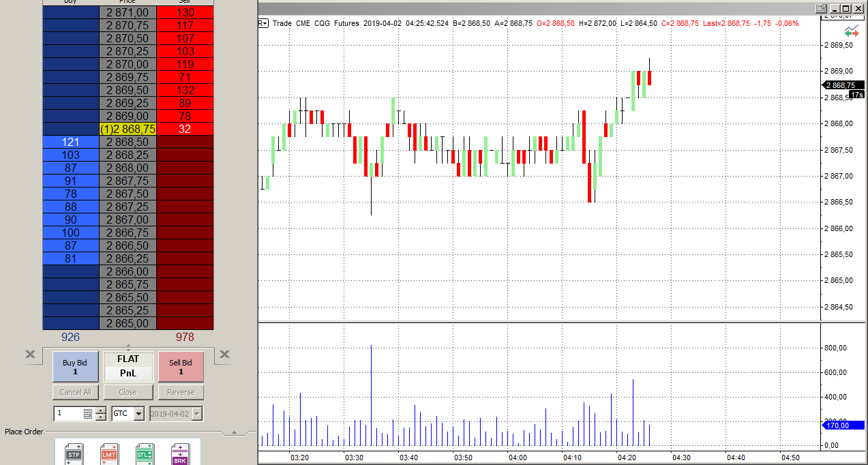Click sell size 71 at 2 869,75
The image size is (868, 465).
185,77
